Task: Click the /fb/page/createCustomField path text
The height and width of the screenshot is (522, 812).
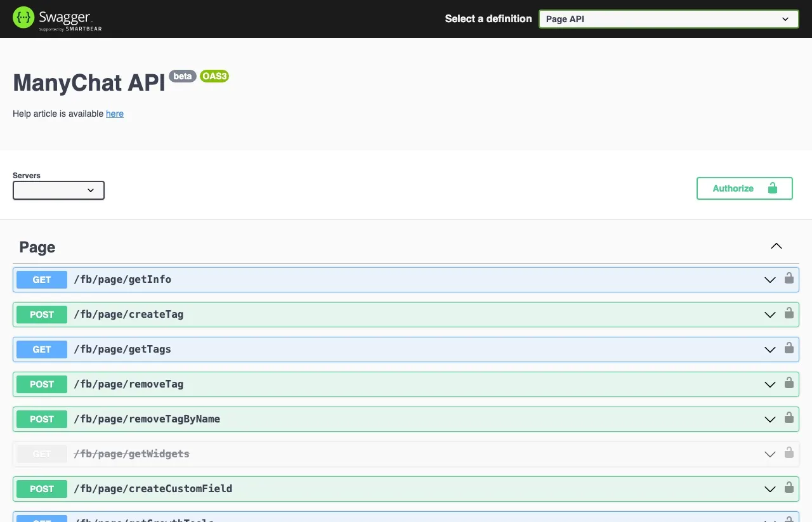Action: tap(153, 489)
